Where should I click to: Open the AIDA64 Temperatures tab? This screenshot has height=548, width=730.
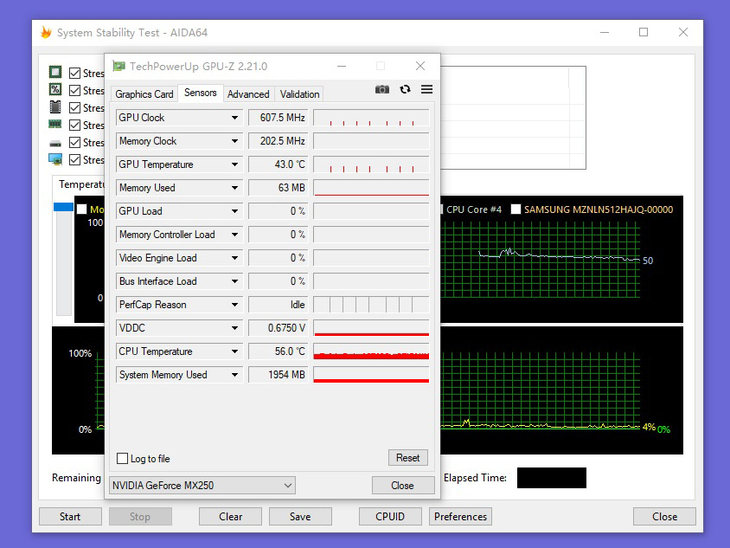[79, 184]
